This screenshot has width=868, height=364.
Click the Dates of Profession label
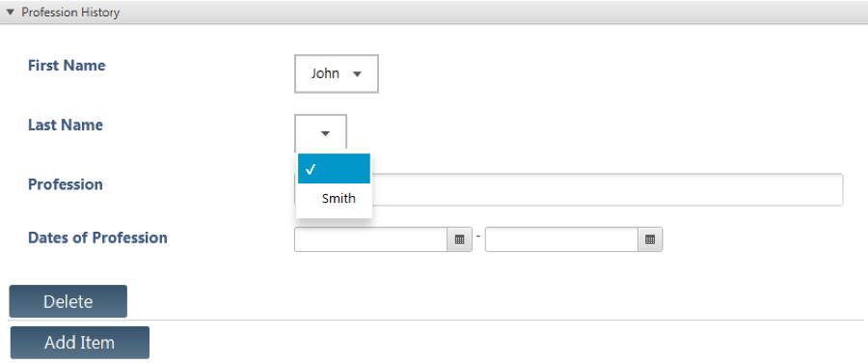(x=97, y=238)
